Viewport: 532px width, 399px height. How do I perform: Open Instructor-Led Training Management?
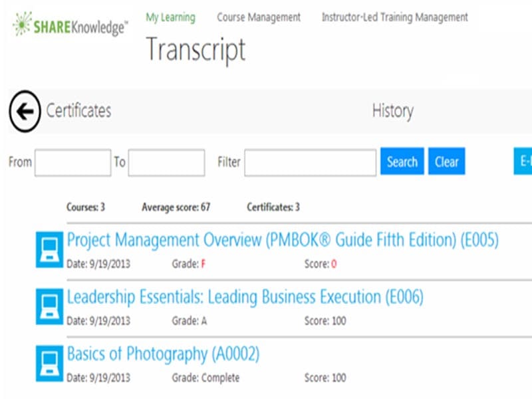[394, 17]
